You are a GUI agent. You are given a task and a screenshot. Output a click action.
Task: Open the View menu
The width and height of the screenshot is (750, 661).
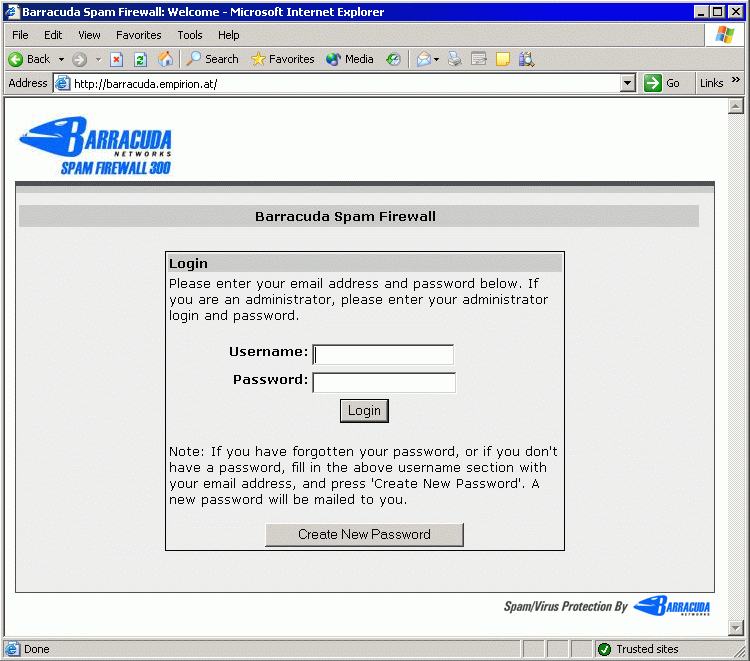pos(89,35)
